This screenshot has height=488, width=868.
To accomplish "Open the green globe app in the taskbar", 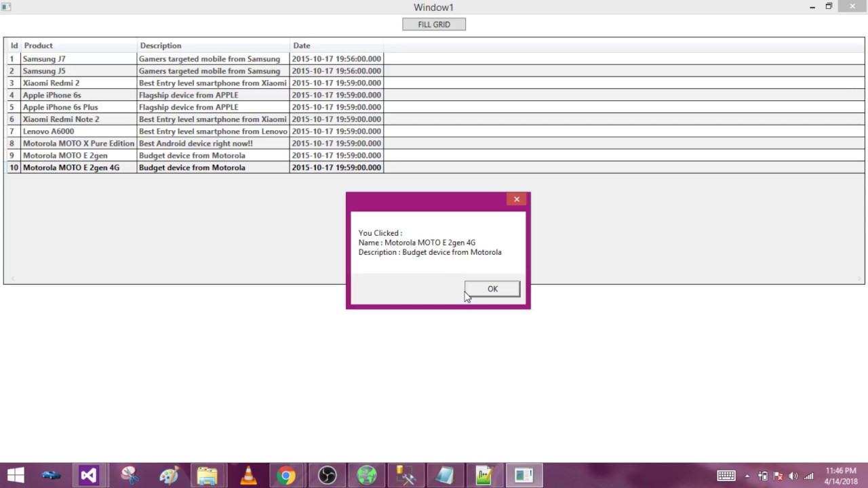I will (366, 475).
